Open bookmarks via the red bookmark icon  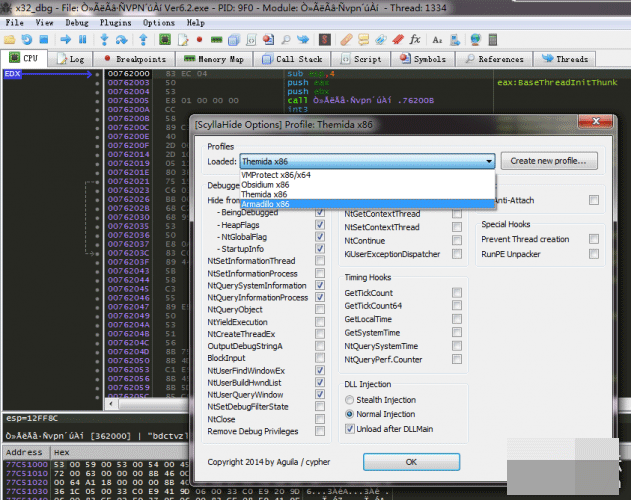point(398,39)
